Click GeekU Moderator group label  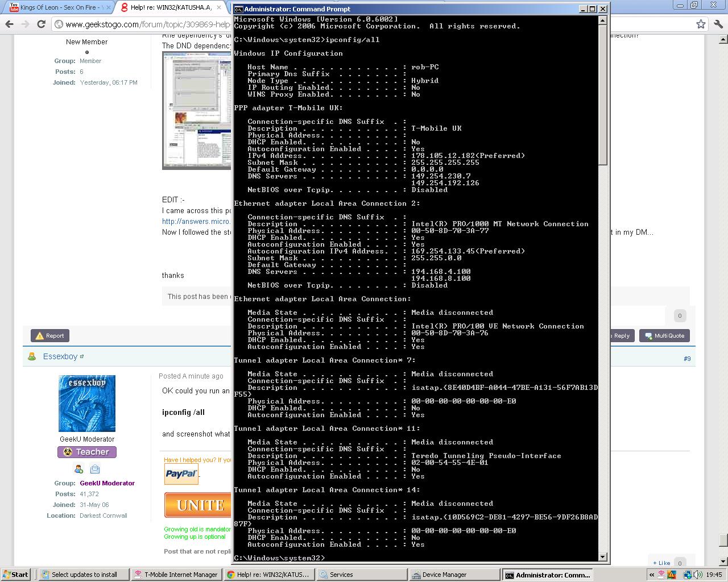[107, 483]
